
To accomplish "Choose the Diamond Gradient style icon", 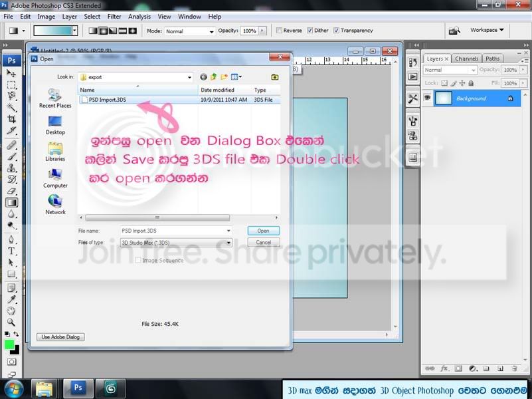I will point(132,31).
